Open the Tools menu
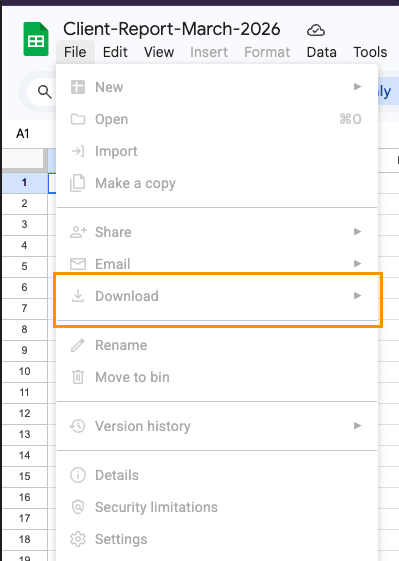399x561 pixels. coord(370,52)
